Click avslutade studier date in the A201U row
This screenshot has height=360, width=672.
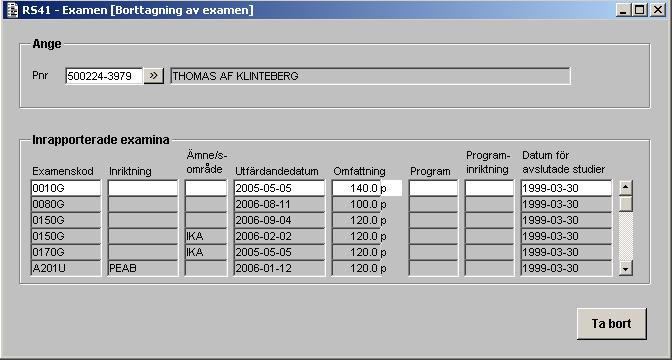[x=566, y=268]
